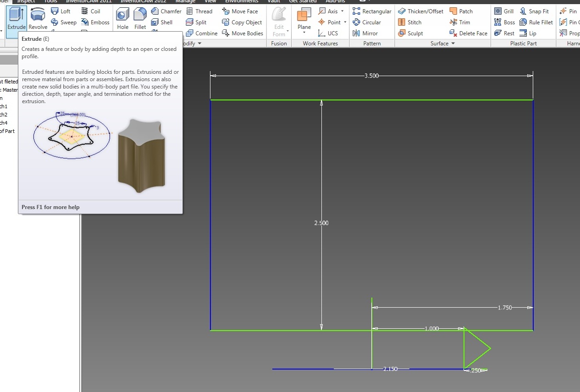This screenshot has width=580, height=392.
Task: Select the Rest plastic feature
Action: pyautogui.click(x=504, y=33)
